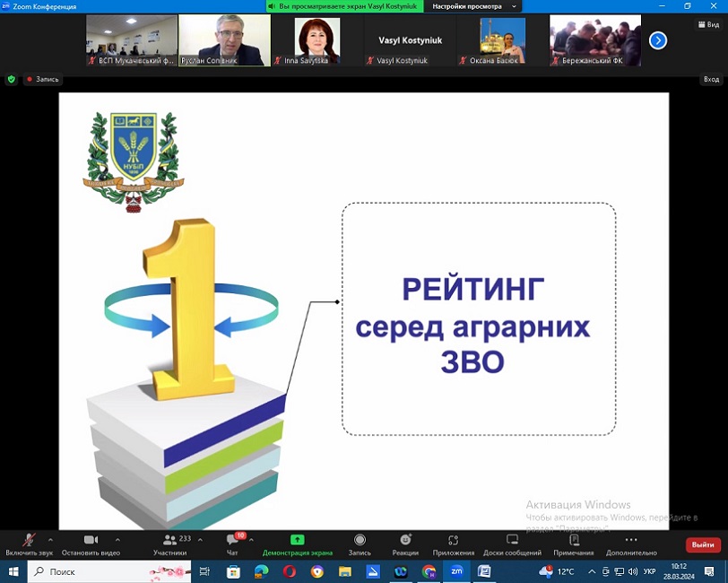Select Бережанський ФК participant thumbnail
This screenshot has width=728, height=583.
[x=595, y=40]
